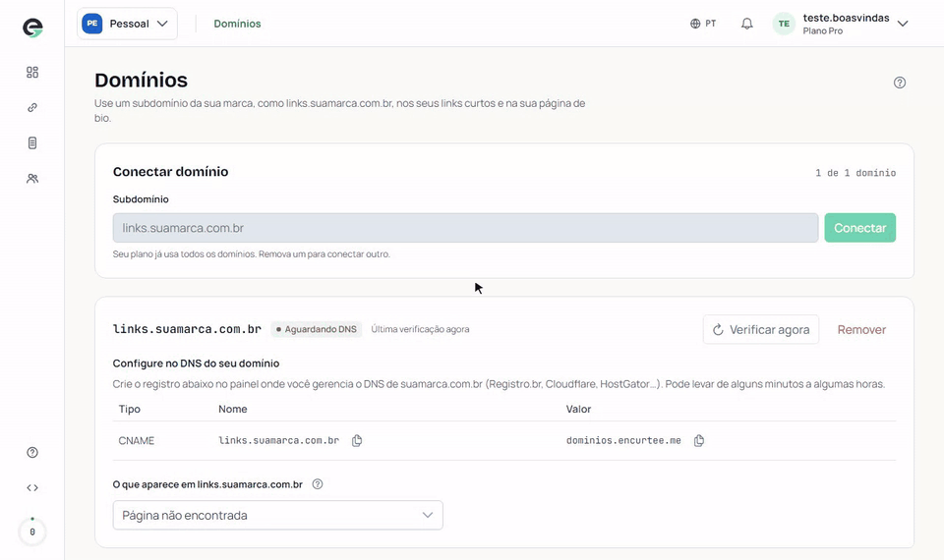This screenshot has height=560, width=944.
Task: Copy the value dominios.encurtee.me
Action: tap(699, 441)
